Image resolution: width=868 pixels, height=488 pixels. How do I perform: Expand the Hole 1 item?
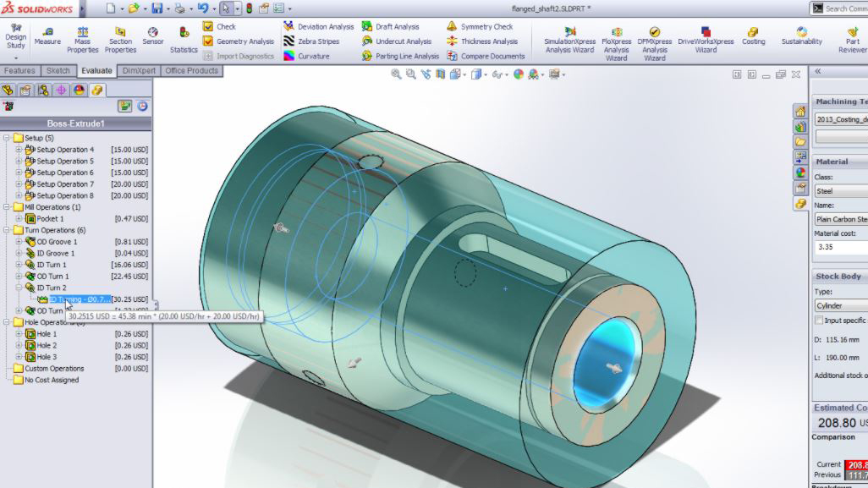tap(19, 333)
